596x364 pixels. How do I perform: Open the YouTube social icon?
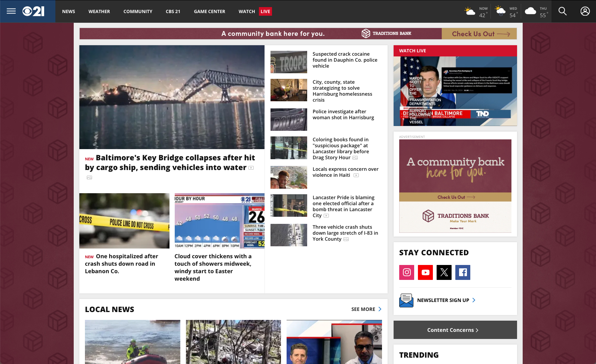click(425, 272)
